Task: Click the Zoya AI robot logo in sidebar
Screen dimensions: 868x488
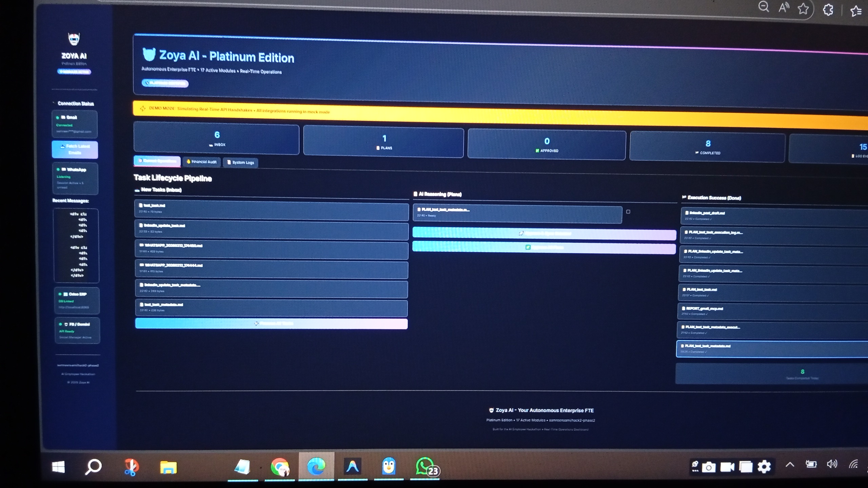Action: 74,39
